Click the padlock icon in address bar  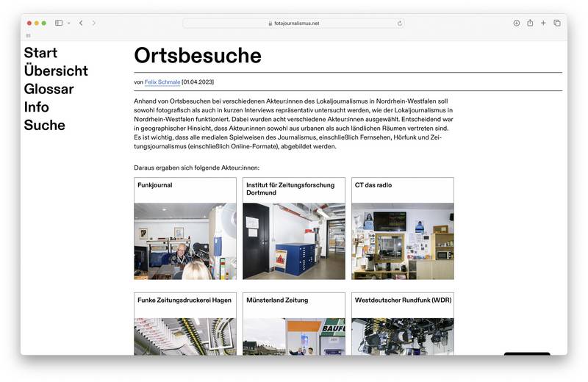(x=270, y=24)
